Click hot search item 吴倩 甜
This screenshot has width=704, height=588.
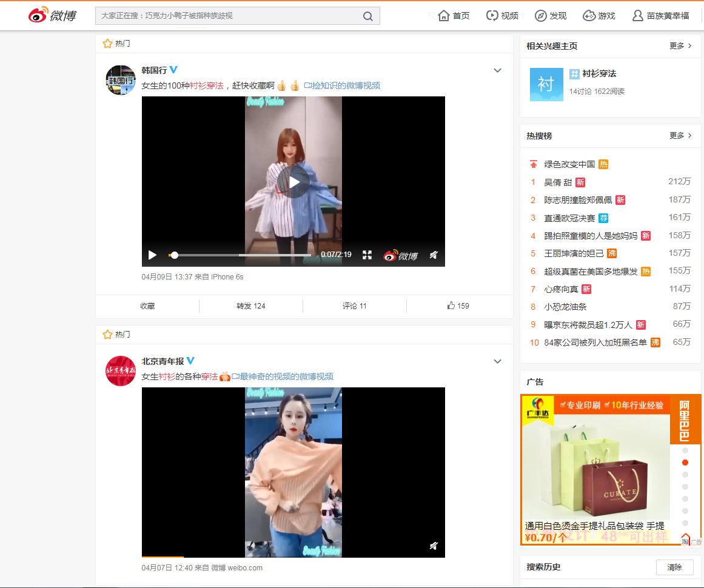pos(559,182)
